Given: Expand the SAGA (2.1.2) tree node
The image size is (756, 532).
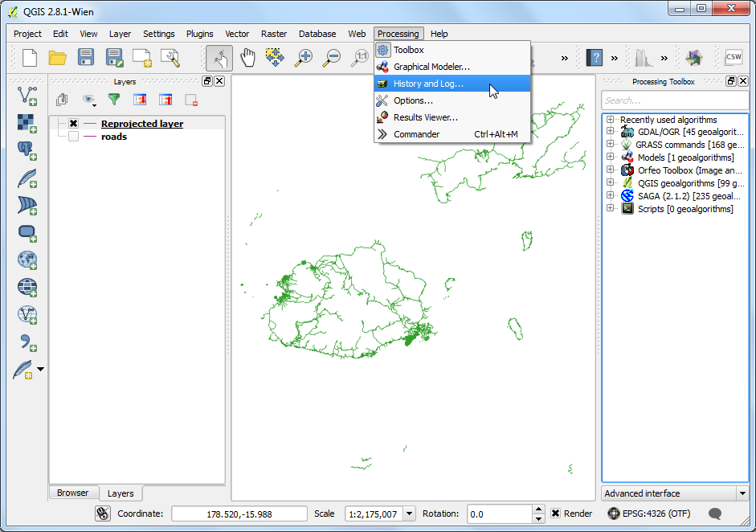Looking at the screenshot, I should coord(611,196).
